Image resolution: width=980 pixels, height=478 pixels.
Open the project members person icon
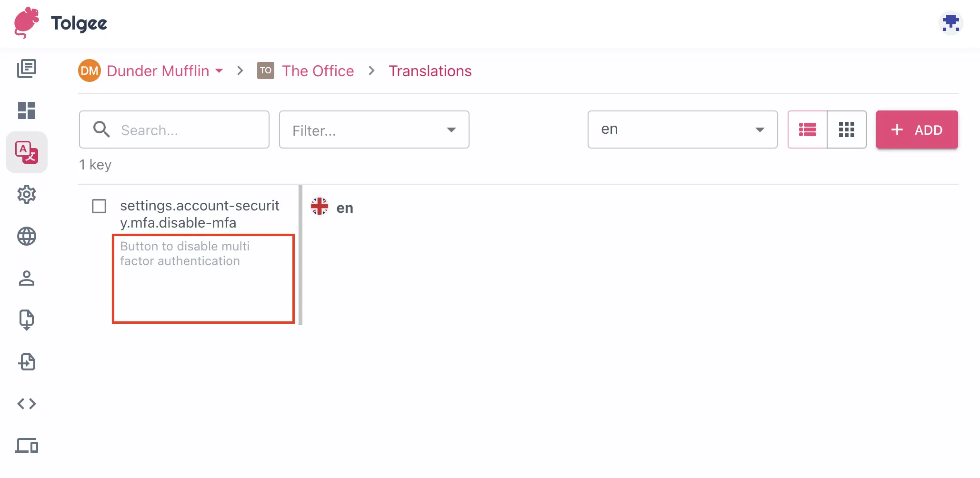coord(27,278)
